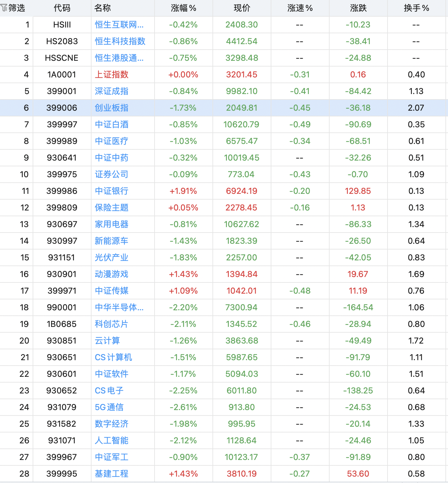This screenshot has width=448, height=483.
Task: Click the 换手% column header
Action: (x=416, y=8)
